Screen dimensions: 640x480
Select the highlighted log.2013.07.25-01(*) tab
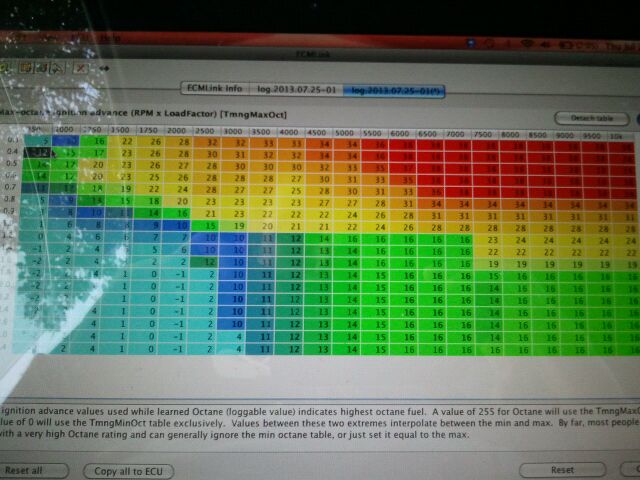[393, 91]
